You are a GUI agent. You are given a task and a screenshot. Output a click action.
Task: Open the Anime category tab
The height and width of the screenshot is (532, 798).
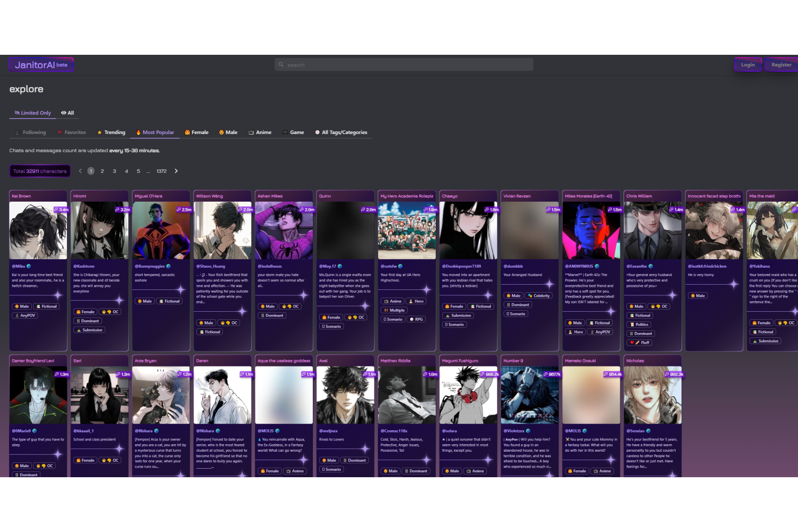coord(260,132)
